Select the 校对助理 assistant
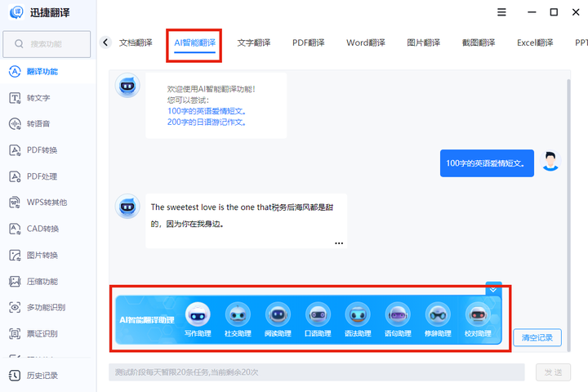Screen dimensions: 588x392 coord(478,319)
